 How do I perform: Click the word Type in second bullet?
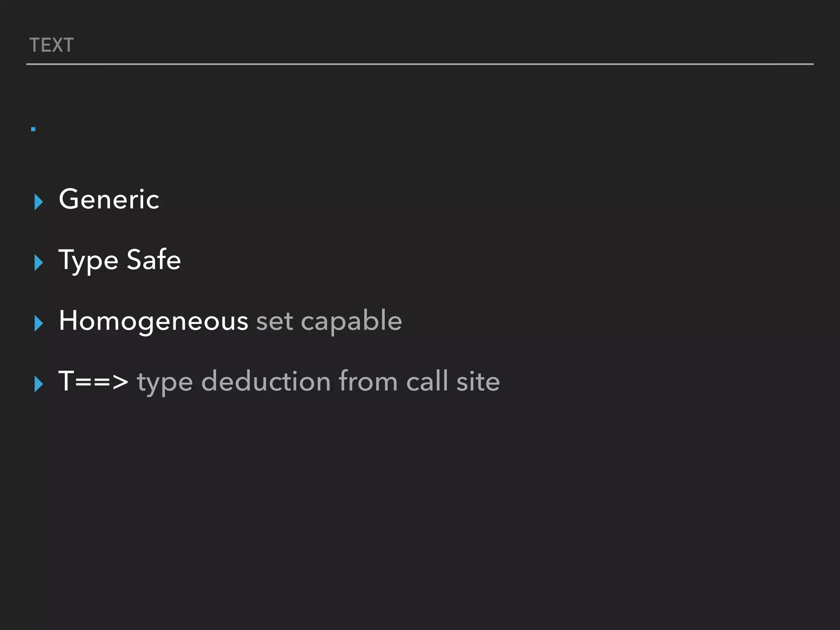click(x=89, y=260)
